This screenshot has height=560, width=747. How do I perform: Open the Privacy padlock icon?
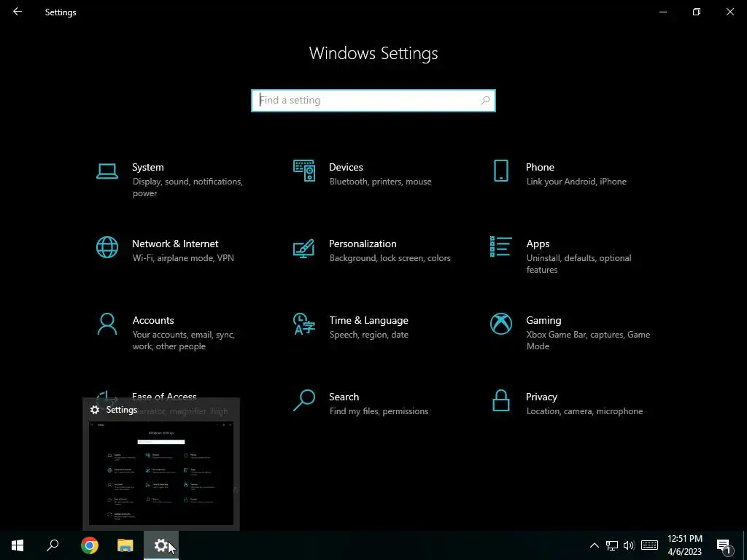501,400
